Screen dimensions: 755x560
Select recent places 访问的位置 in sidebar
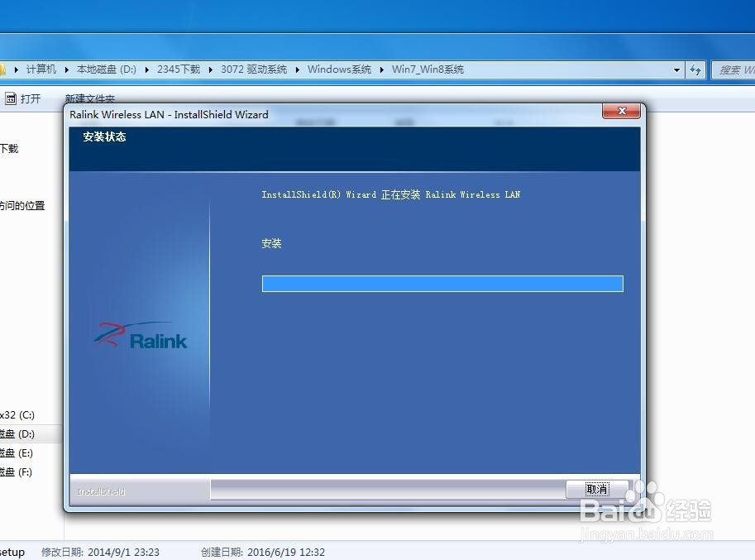pyautogui.click(x=22, y=206)
